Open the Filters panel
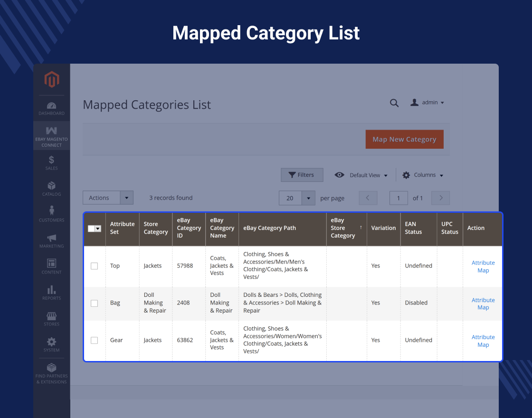The height and width of the screenshot is (418, 532). (x=302, y=175)
